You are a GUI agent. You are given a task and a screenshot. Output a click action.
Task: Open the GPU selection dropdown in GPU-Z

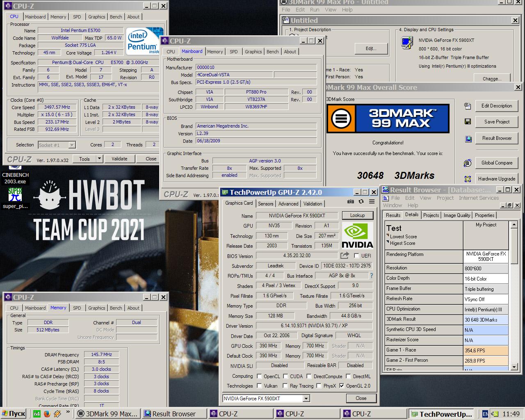tap(306, 399)
